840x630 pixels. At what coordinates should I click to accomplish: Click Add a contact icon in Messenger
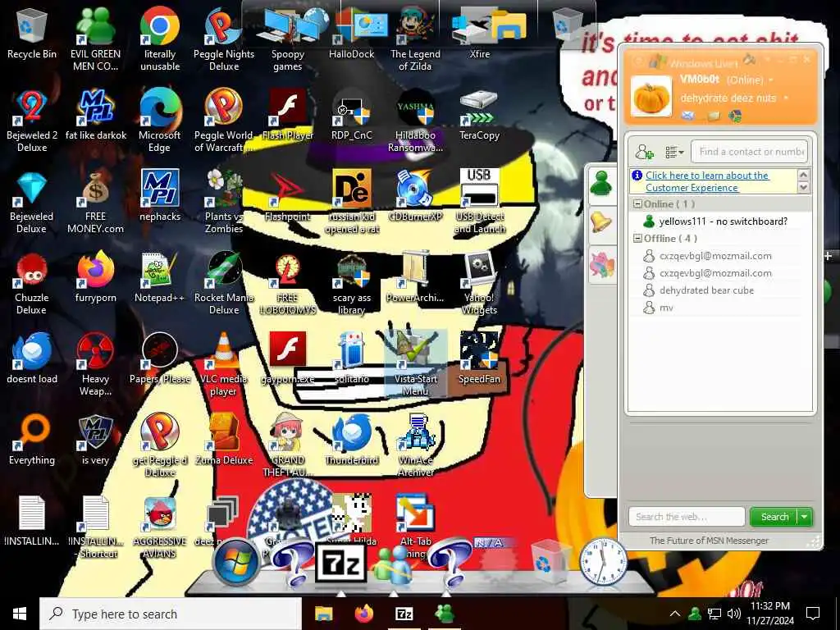[645, 152]
